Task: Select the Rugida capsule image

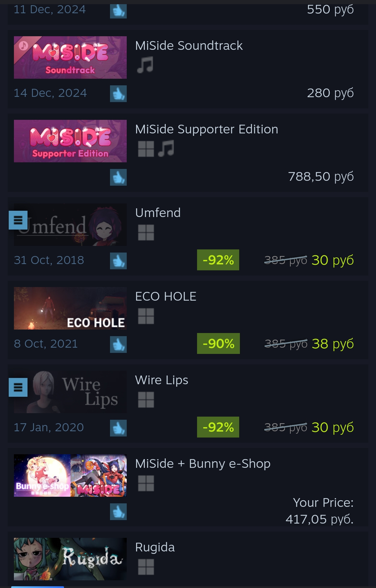Action: click(x=70, y=559)
